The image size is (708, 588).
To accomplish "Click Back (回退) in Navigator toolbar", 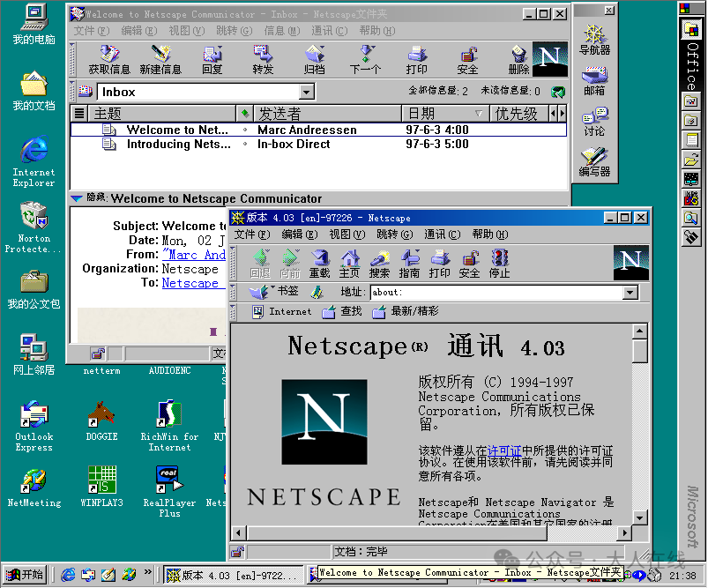I will (x=260, y=264).
